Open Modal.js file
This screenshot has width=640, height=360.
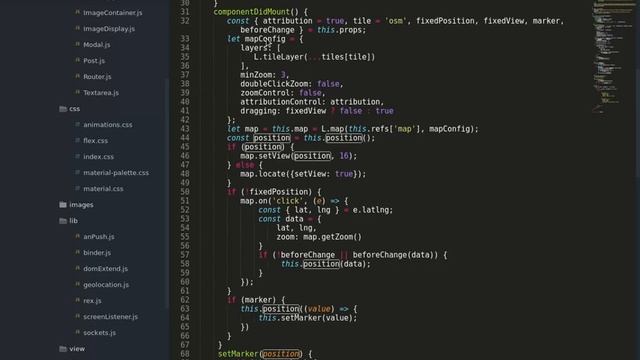coord(97,44)
